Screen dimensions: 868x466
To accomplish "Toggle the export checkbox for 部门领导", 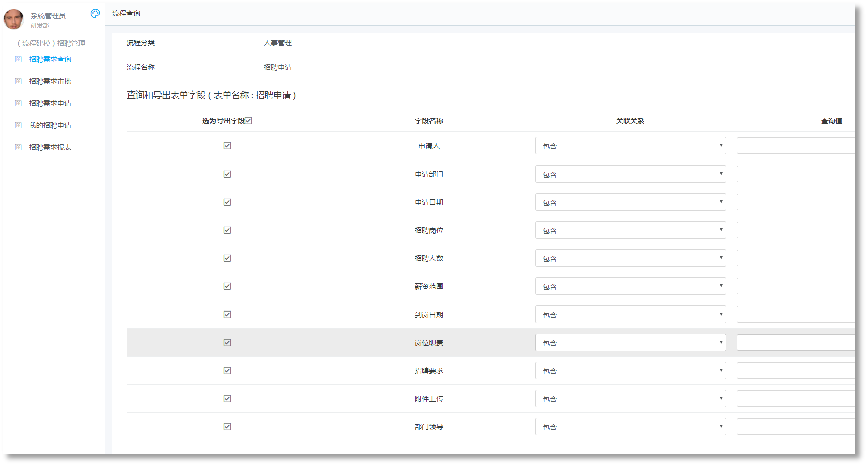I will 227,427.
